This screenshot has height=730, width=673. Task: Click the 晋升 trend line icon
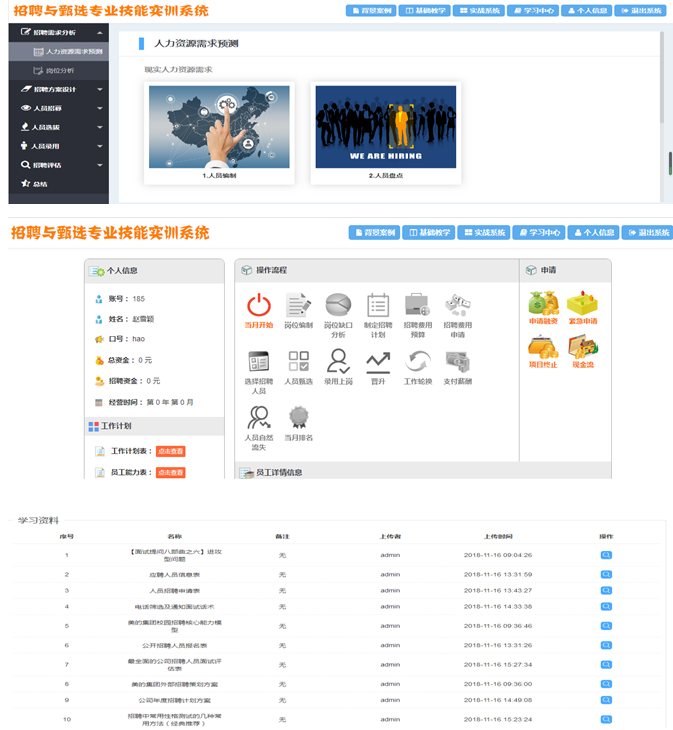pyautogui.click(x=378, y=362)
